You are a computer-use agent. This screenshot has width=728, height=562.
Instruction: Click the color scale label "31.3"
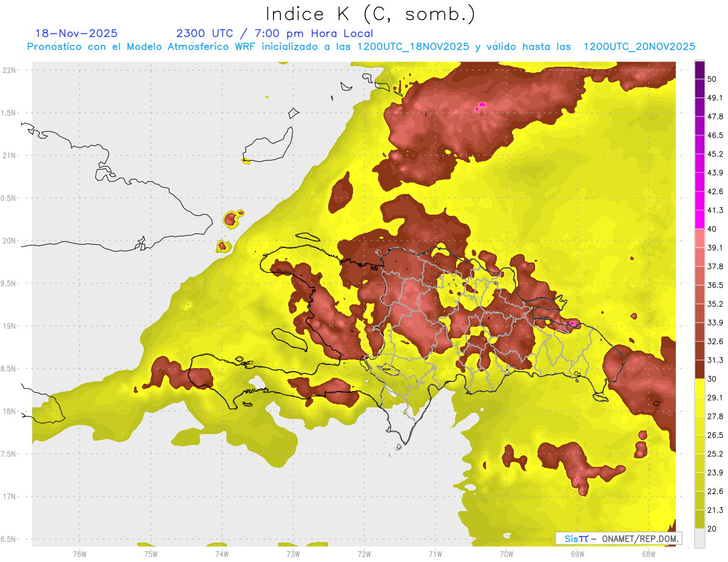[x=715, y=360]
